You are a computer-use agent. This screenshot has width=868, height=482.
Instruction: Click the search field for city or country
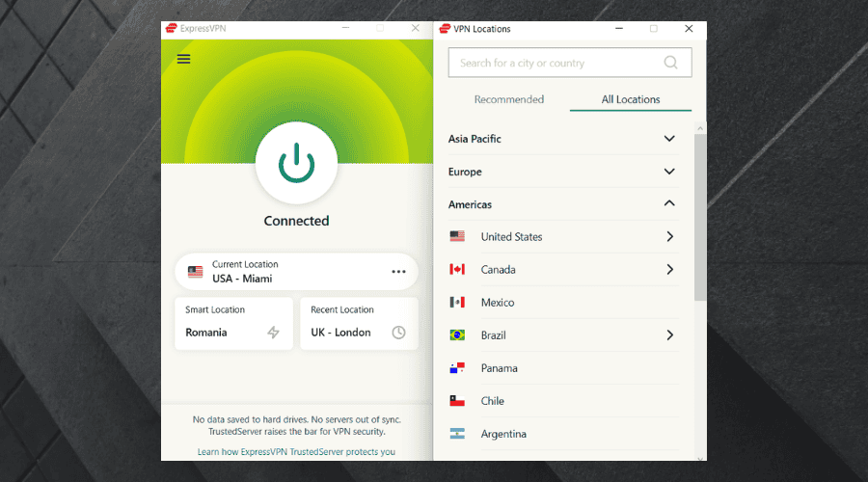(x=570, y=63)
